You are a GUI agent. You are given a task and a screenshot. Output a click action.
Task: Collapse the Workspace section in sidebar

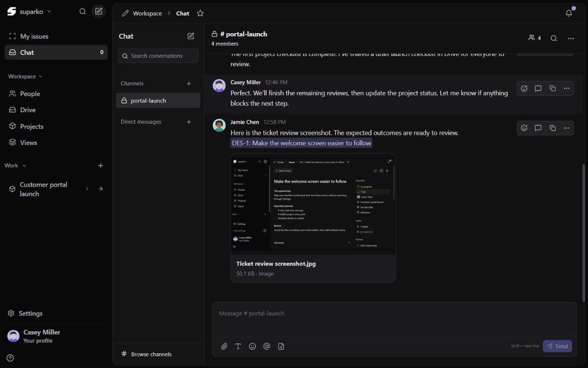[25, 76]
